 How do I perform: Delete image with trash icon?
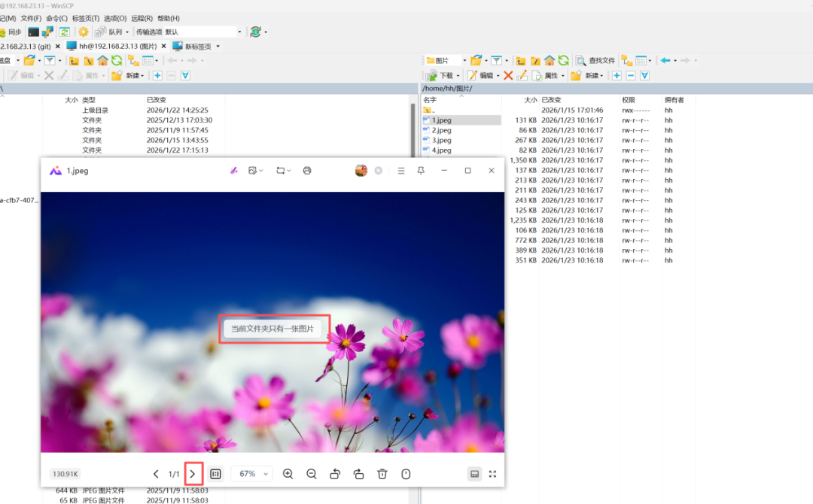click(x=382, y=474)
